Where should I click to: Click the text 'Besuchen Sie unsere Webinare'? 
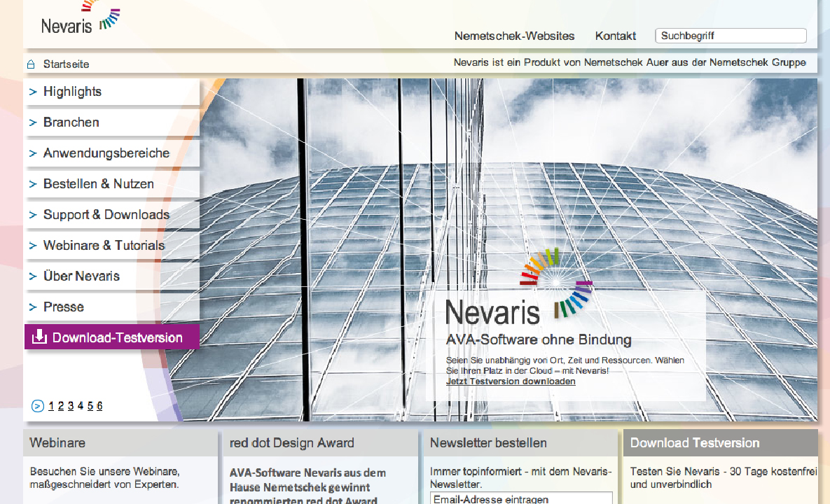click(105, 471)
